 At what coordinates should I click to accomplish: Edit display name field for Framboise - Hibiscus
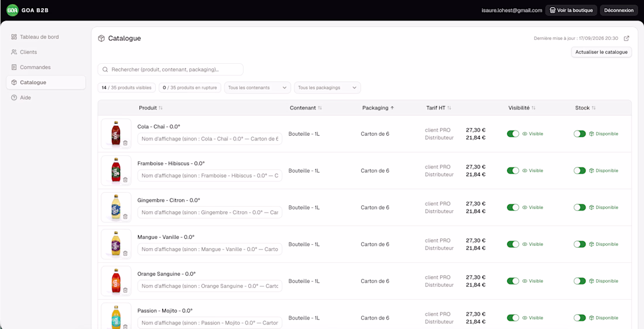coord(210,176)
